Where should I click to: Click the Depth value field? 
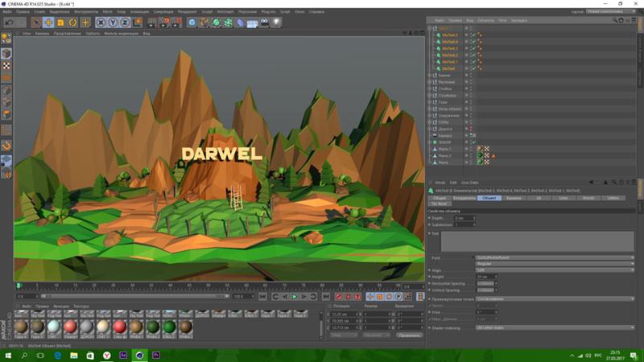[464, 218]
